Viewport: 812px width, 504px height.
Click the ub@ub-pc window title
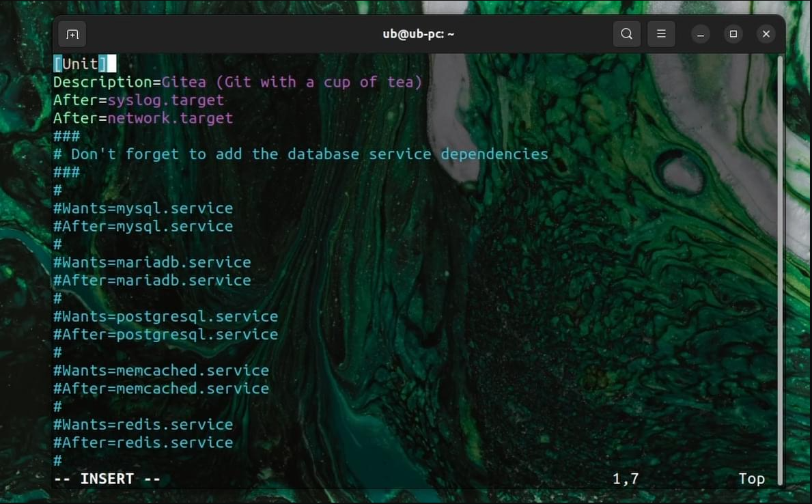(418, 34)
